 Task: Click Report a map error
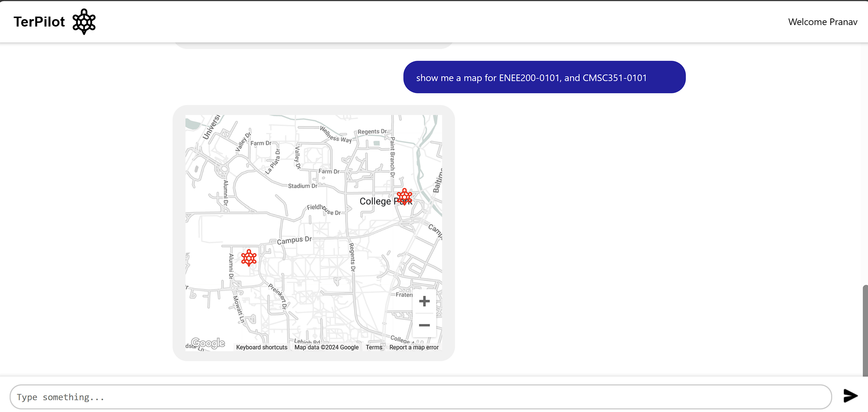coord(414,347)
